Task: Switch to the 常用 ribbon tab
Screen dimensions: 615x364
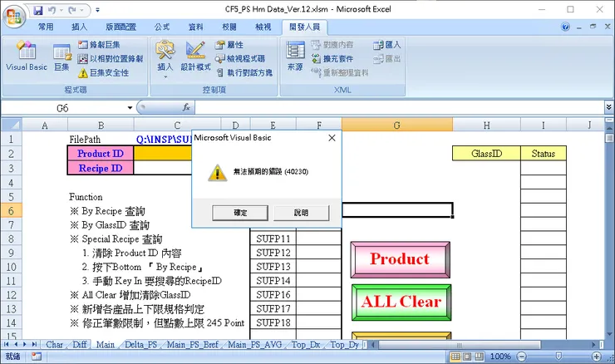Action: click(46, 27)
